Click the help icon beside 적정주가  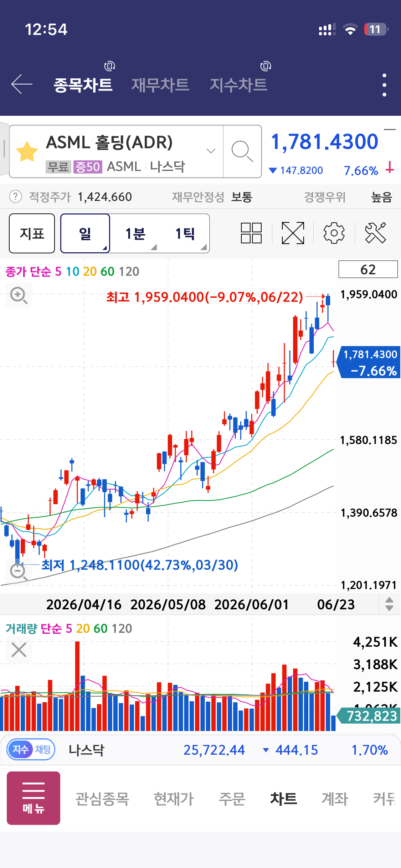tap(15, 196)
